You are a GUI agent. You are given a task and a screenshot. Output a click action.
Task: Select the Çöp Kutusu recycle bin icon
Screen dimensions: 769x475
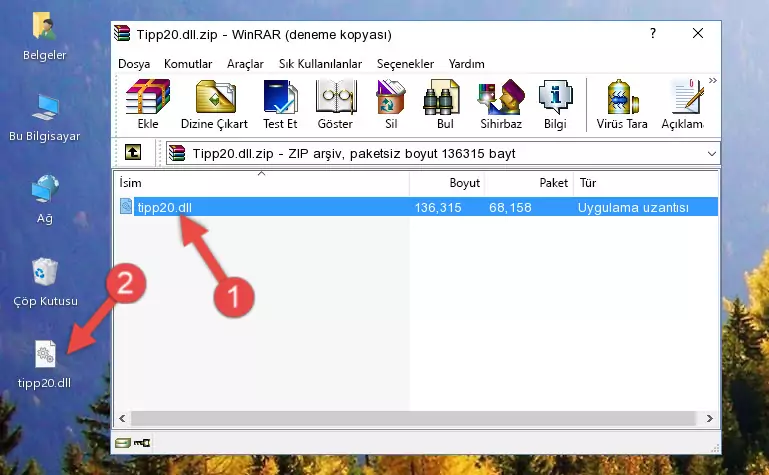(x=45, y=282)
